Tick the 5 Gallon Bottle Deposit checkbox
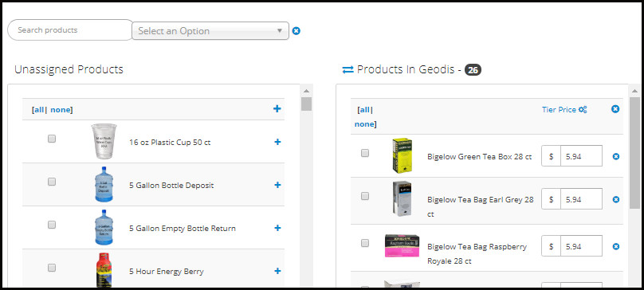The image size is (644, 290). 52,182
